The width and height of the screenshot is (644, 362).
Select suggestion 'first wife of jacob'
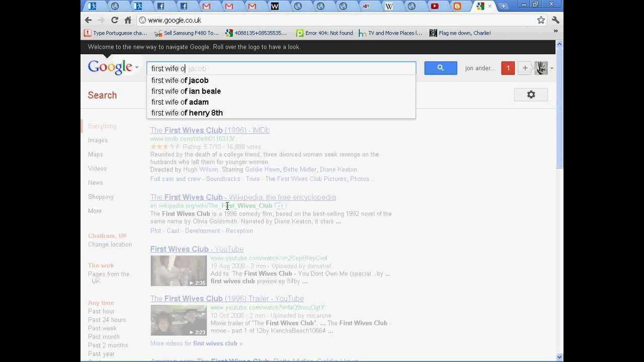point(281,80)
